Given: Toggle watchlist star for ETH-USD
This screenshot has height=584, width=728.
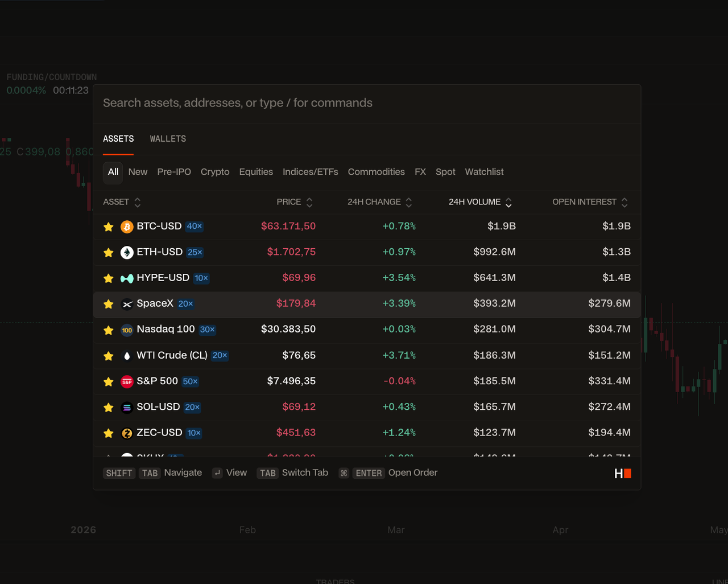Looking at the screenshot, I should pyautogui.click(x=109, y=253).
